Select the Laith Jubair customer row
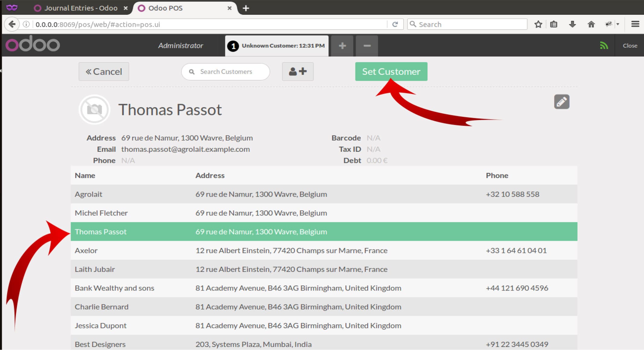Viewport: 644px width, 350px height. 324,269
